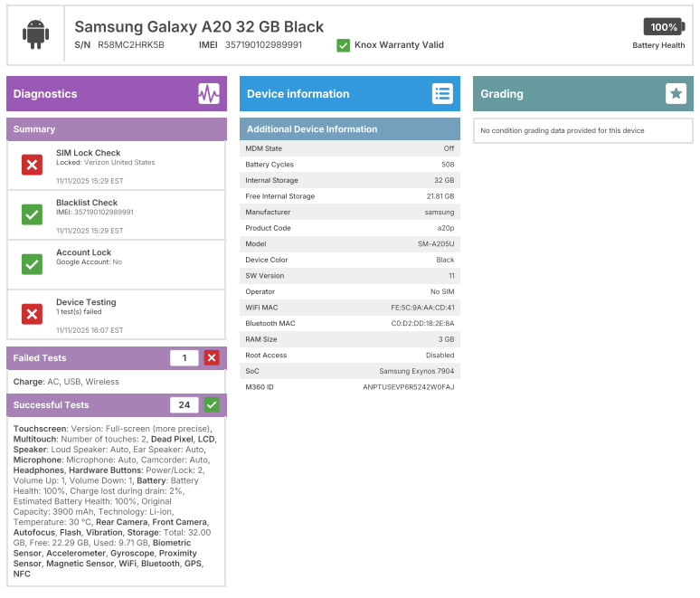Screen dimensions: 700x598
Task: Click the green check on Successful Tests header
Action: tap(212, 405)
